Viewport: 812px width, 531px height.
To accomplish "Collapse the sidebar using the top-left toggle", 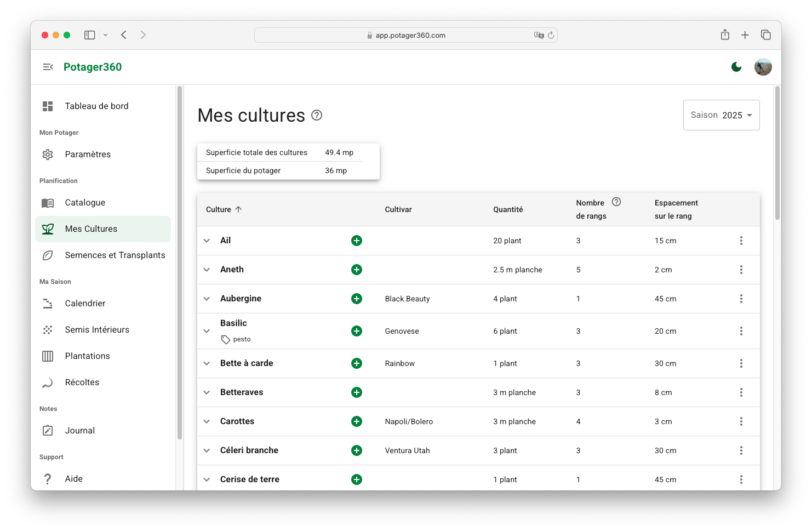I will 48,67.
